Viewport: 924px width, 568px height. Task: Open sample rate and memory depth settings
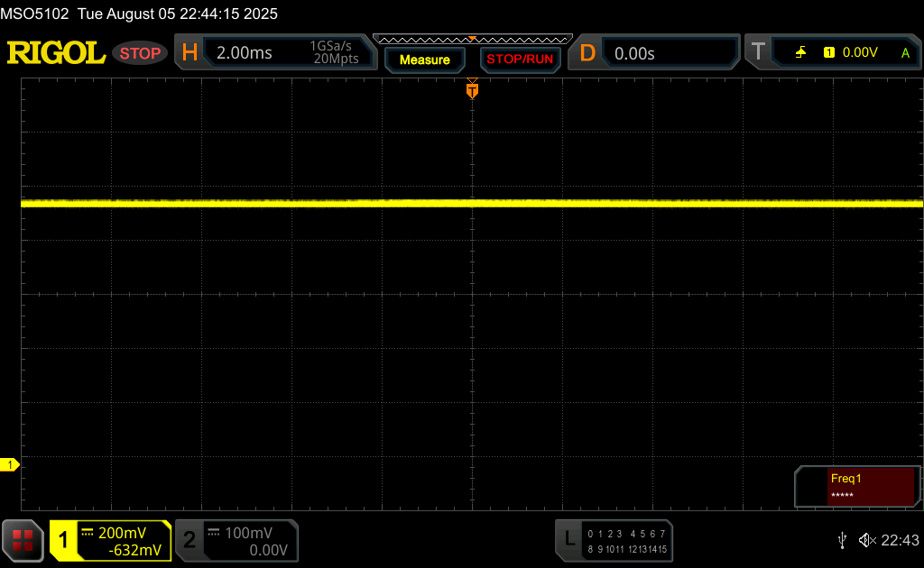coord(334,53)
